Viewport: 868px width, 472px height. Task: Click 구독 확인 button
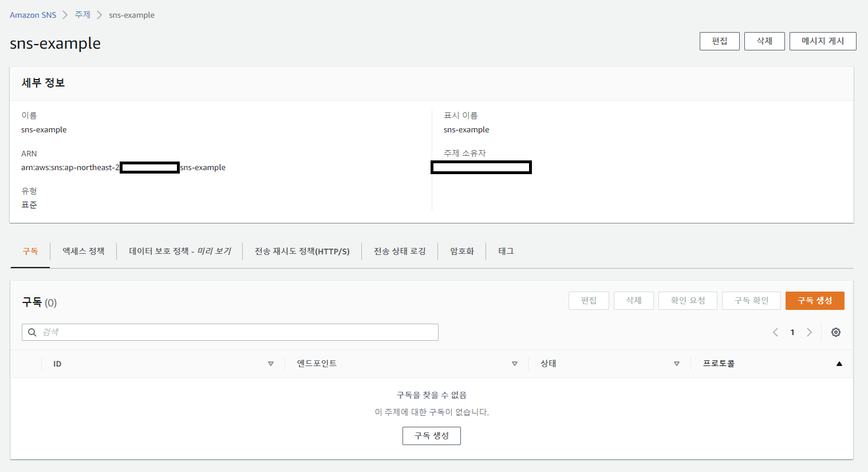click(x=751, y=301)
